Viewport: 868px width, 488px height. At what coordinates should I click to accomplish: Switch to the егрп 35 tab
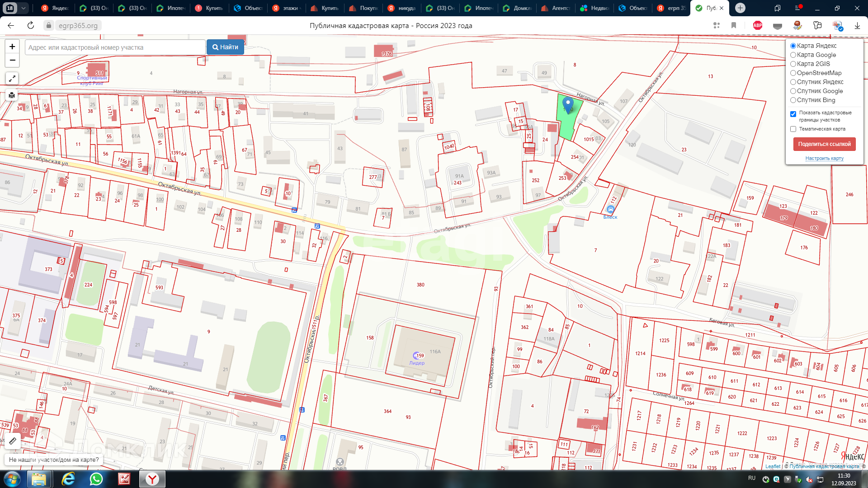pos(671,8)
